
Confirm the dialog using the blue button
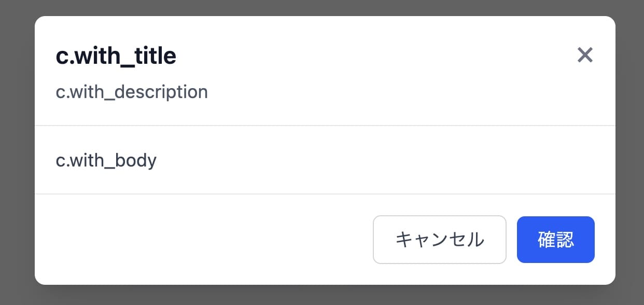coord(555,240)
